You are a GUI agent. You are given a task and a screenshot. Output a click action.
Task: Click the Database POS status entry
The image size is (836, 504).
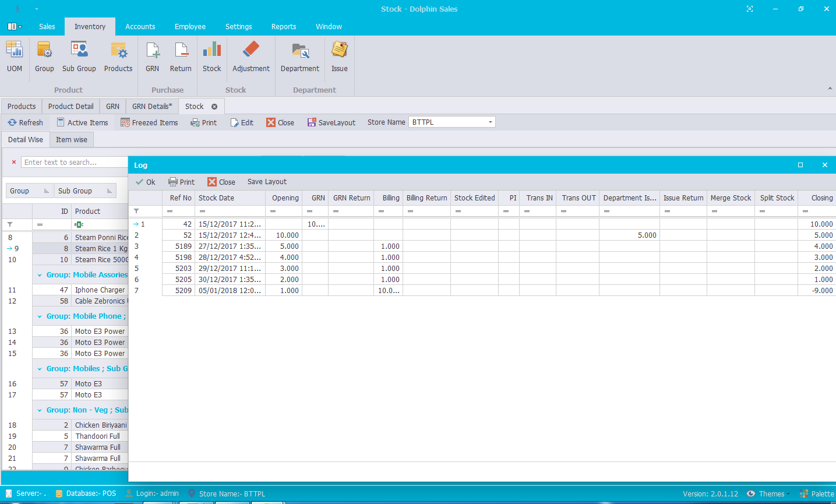(86, 494)
